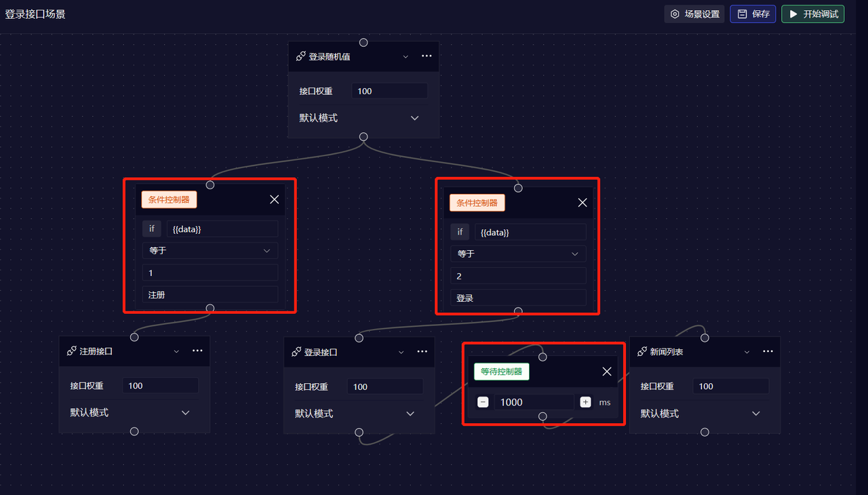Click top connector of 注册 condition controller
This screenshot has width=868, height=495.
tap(210, 185)
